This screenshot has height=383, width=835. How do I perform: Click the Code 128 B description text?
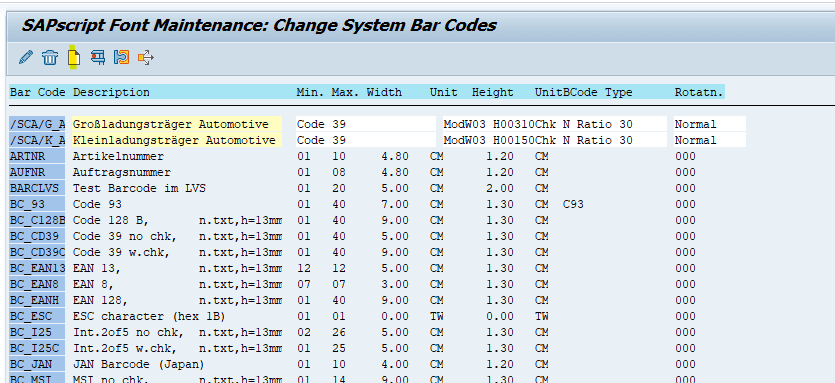pyautogui.click(x=111, y=221)
